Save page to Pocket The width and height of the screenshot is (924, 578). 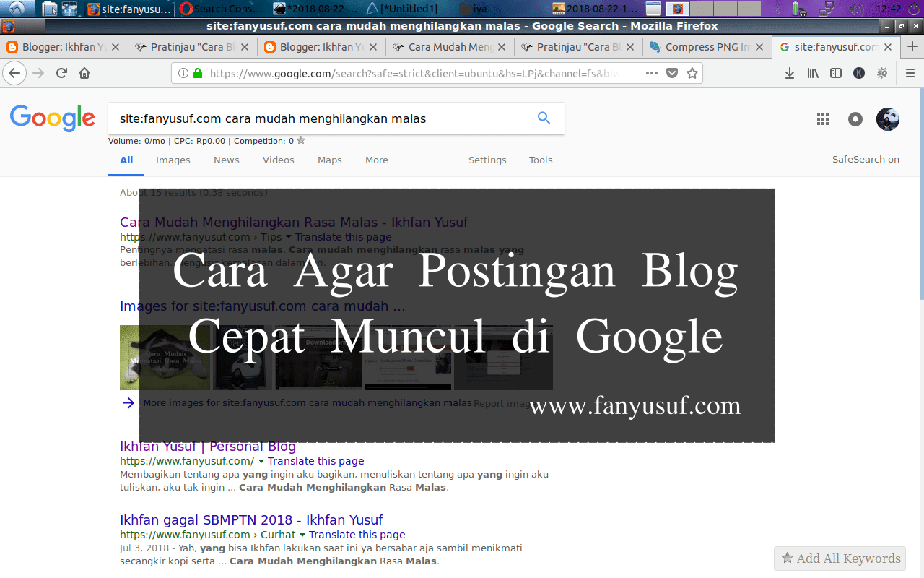[x=672, y=73]
